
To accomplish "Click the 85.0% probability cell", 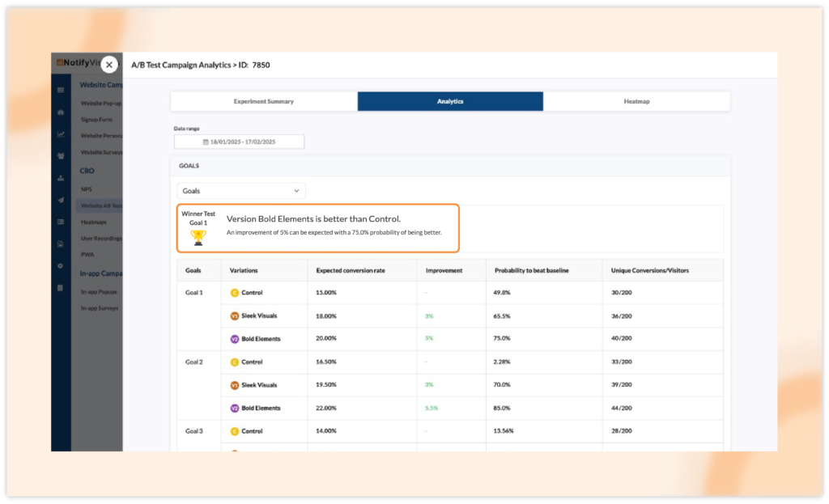I will pos(502,409).
